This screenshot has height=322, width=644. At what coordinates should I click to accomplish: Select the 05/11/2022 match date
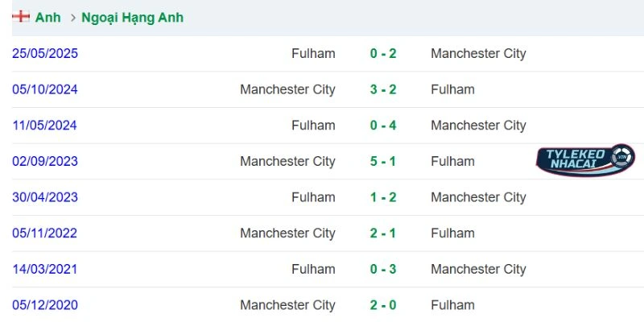[45, 233]
